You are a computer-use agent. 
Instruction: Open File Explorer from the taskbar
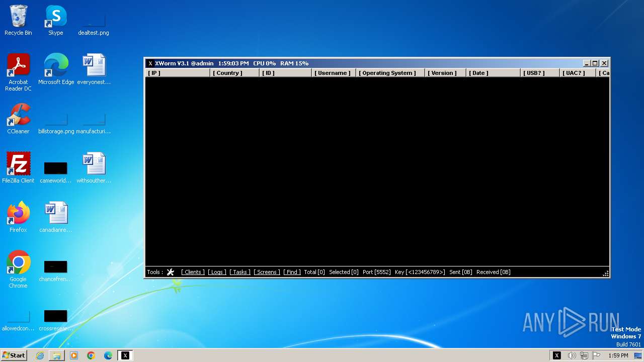click(x=57, y=355)
